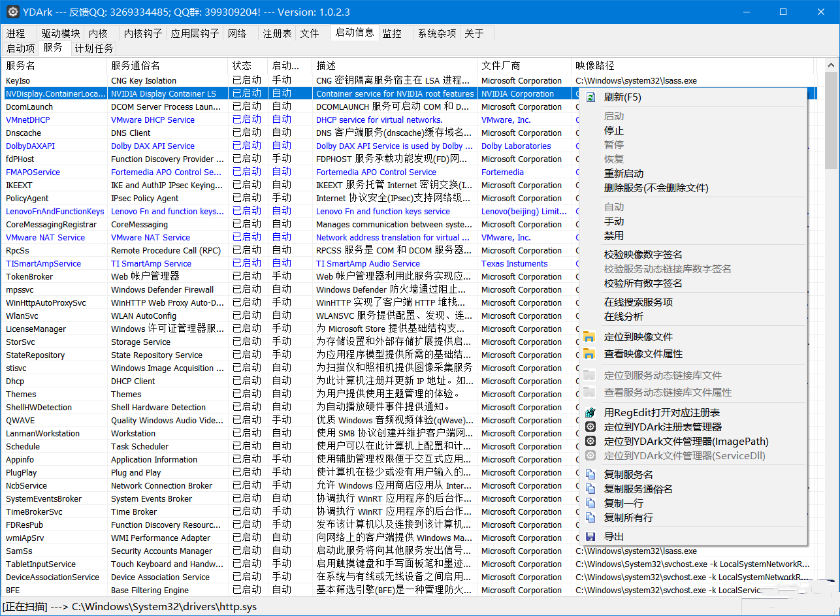Click the YDArk app icon in title bar
This screenshot has height=616, width=840.
coord(12,12)
